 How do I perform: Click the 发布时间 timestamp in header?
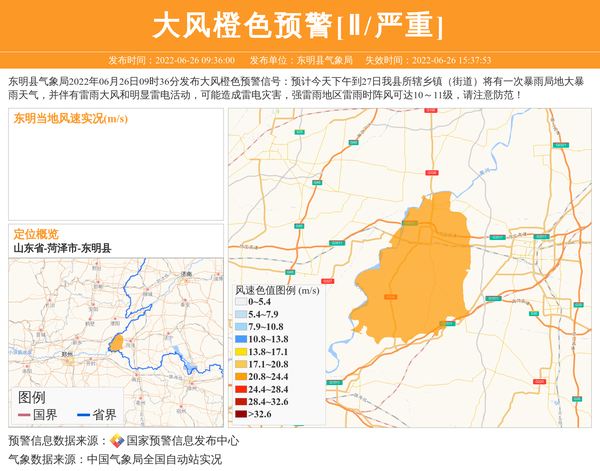(x=171, y=60)
